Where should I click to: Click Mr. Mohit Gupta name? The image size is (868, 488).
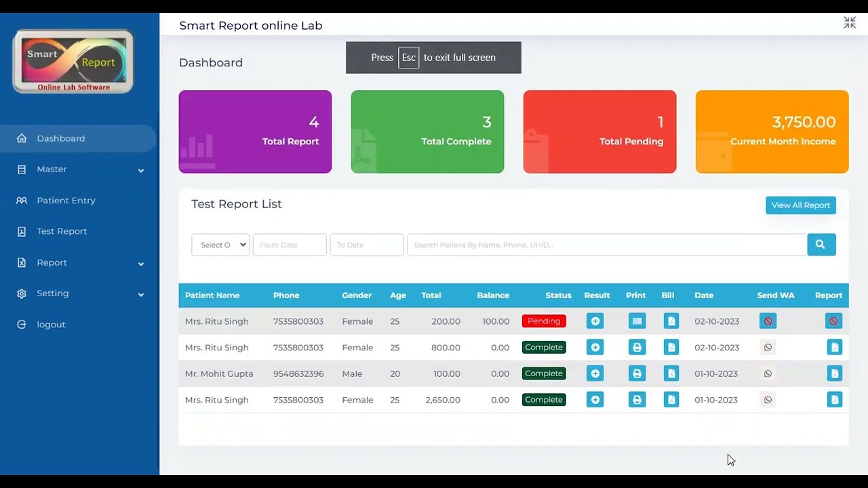pyautogui.click(x=219, y=373)
